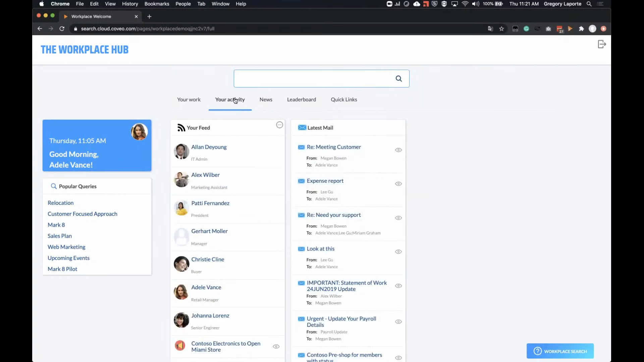Open the Workplace Search button
Screen dimensions: 644x362
tap(560, 351)
